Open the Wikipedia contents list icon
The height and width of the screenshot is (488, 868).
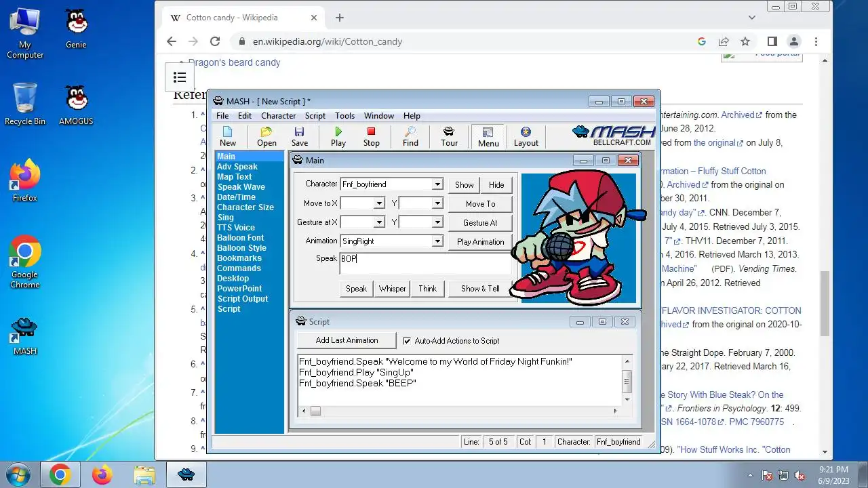coord(180,77)
